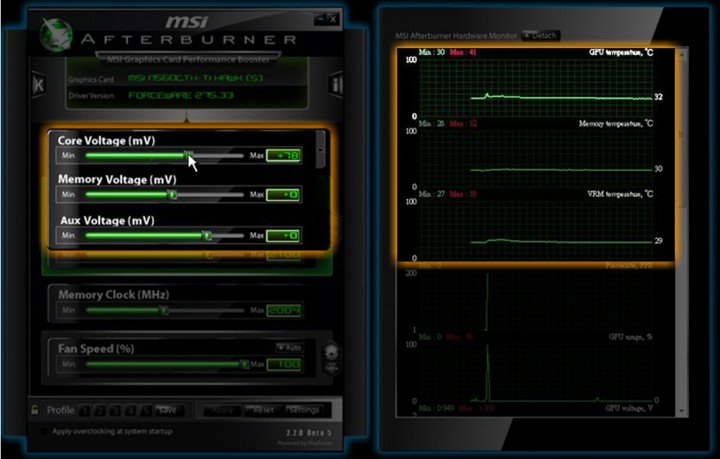Image resolution: width=720 pixels, height=459 pixels.
Task: Click the MSI Afterburner jet logo
Action: (56, 35)
